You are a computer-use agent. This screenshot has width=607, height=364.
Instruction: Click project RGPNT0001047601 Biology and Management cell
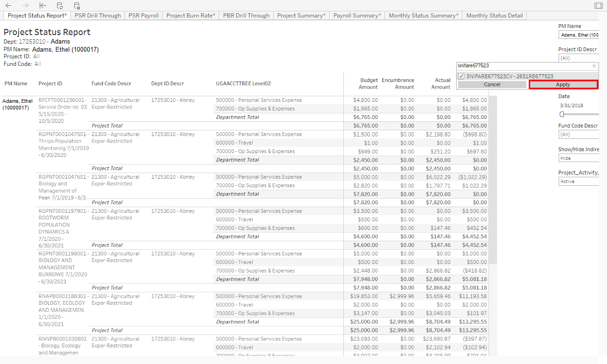click(64, 187)
